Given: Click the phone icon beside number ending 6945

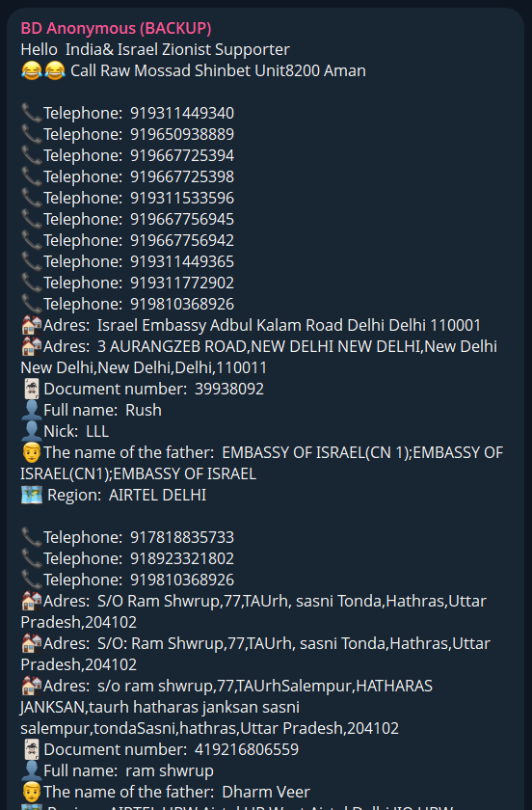Looking at the screenshot, I should pyautogui.click(x=31, y=219).
